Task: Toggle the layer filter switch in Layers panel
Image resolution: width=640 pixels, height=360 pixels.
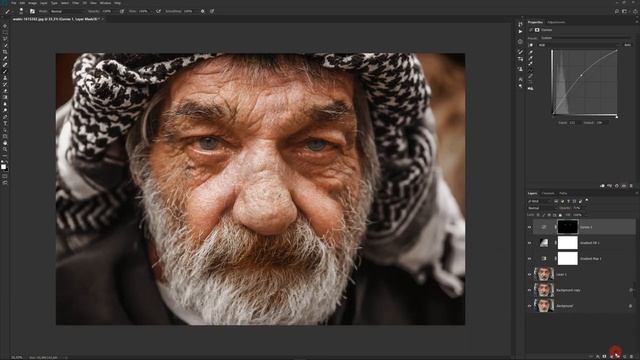Action: click(x=587, y=200)
